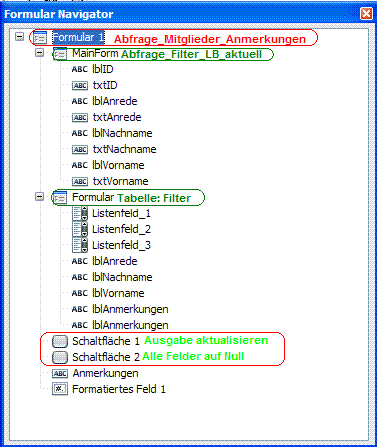
Task: Click the formatted field icon of Formatiertes Feld 1
Action: [x=60, y=389]
